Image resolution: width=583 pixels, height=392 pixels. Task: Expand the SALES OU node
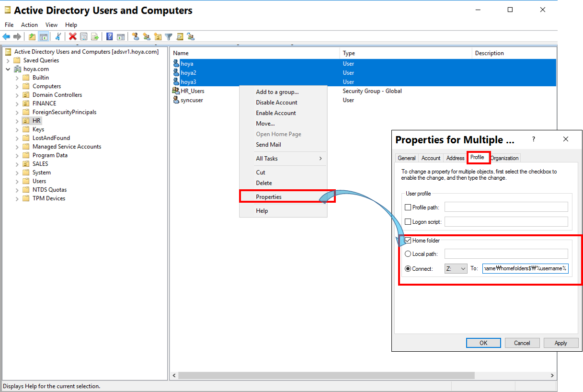click(17, 164)
